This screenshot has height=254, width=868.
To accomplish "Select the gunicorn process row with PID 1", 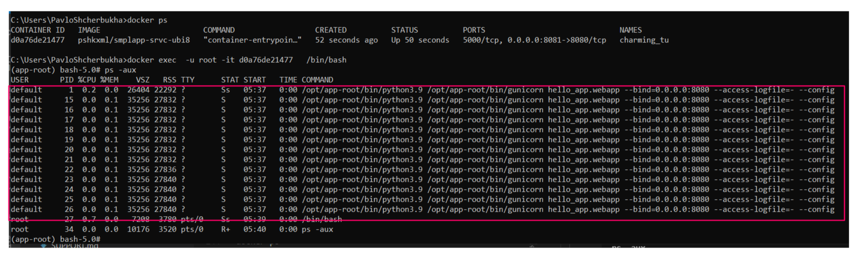I will [x=422, y=90].
